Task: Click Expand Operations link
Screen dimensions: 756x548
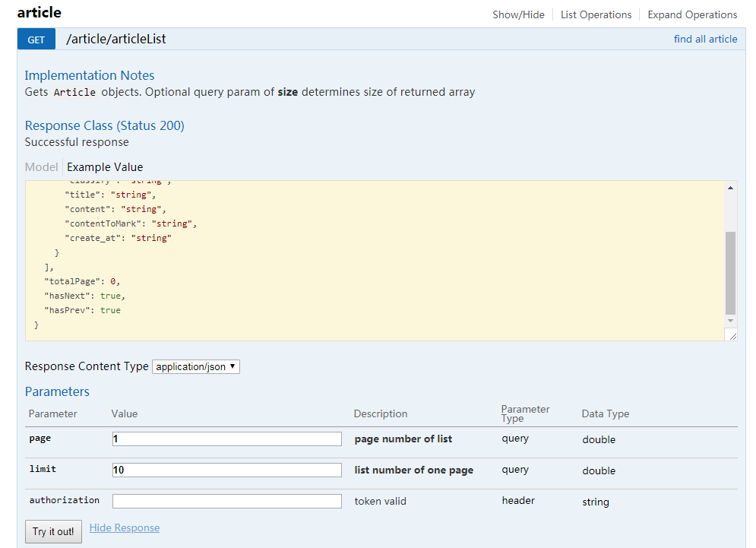Action: [x=692, y=15]
